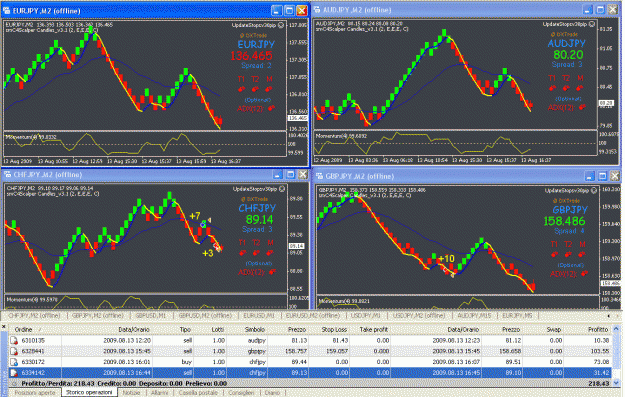625x397 pixels.
Task: Open the Notizie tab
Action: (131, 393)
